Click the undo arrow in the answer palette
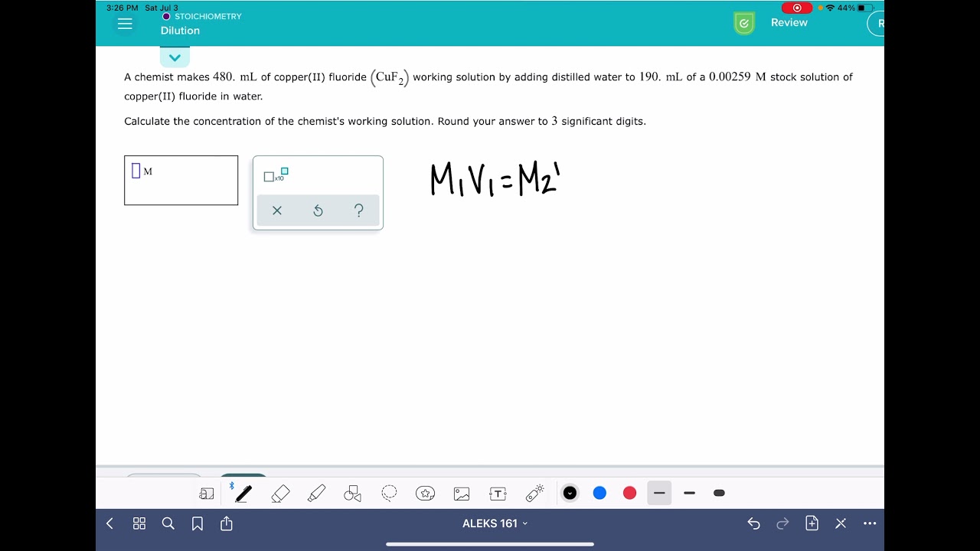 (x=318, y=210)
